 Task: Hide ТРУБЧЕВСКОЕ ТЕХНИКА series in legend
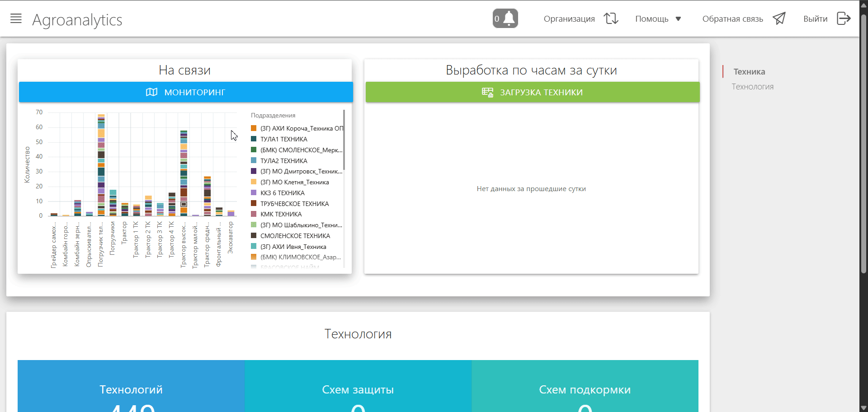294,204
